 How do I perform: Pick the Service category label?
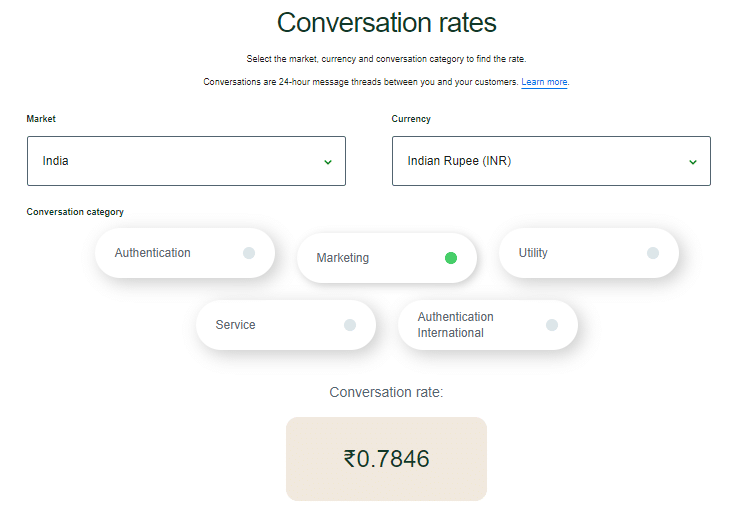click(236, 325)
